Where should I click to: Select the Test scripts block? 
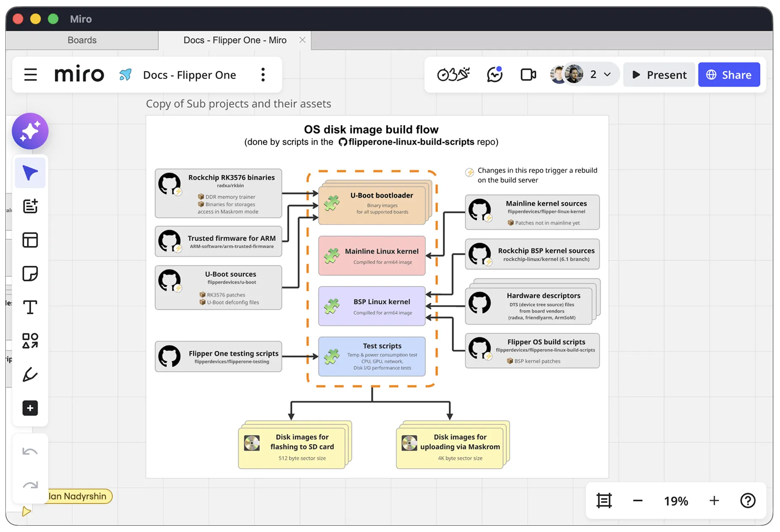click(372, 357)
